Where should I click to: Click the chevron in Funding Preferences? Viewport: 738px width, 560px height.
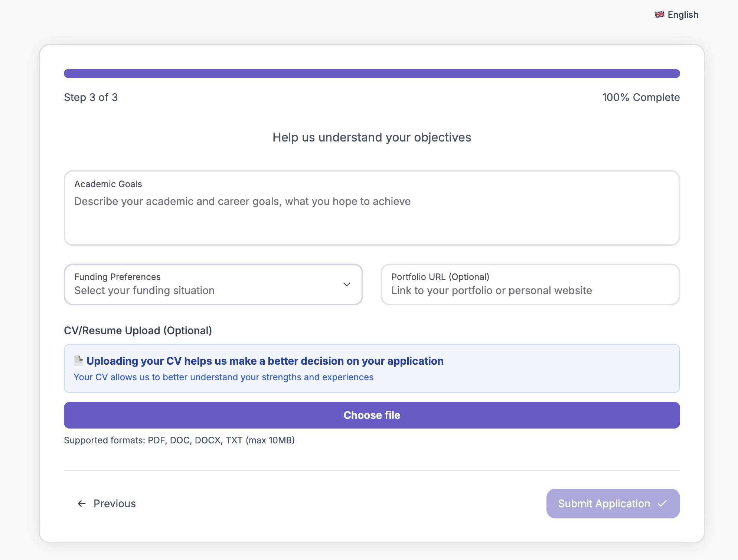pyautogui.click(x=347, y=284)
